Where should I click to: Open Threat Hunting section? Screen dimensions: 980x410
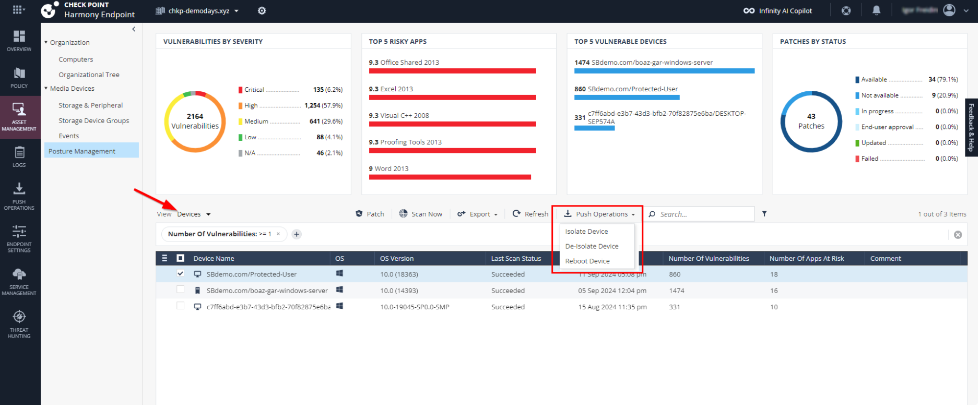pyautogui.click(x=19, y=324)
